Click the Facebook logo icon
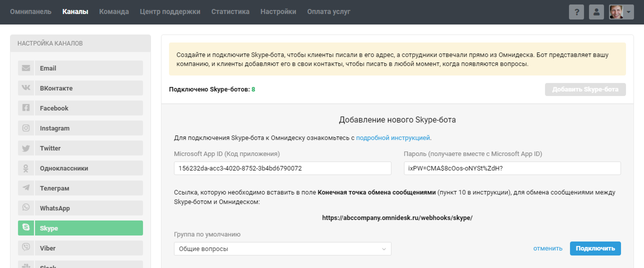644x268 pixels. 26,108
